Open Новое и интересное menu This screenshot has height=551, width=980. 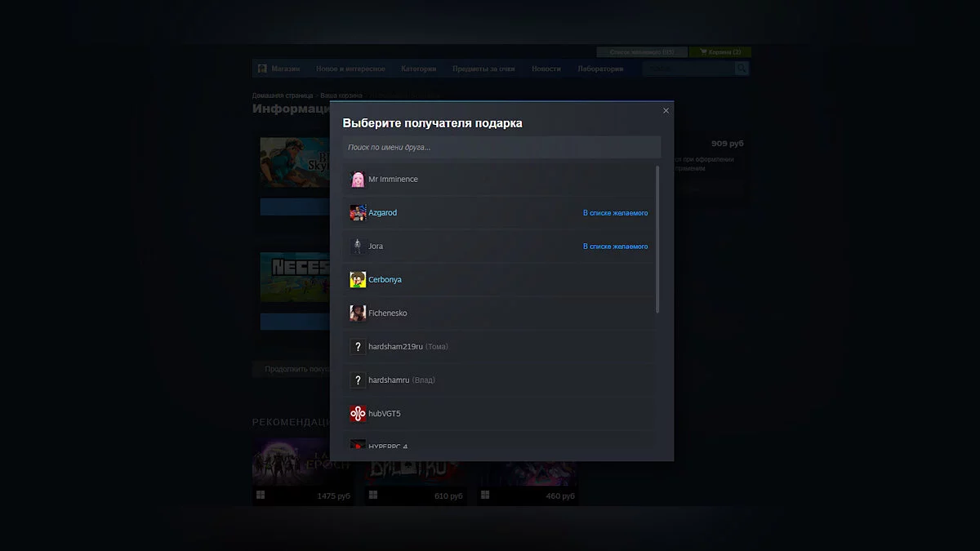(x=350, y=69)
